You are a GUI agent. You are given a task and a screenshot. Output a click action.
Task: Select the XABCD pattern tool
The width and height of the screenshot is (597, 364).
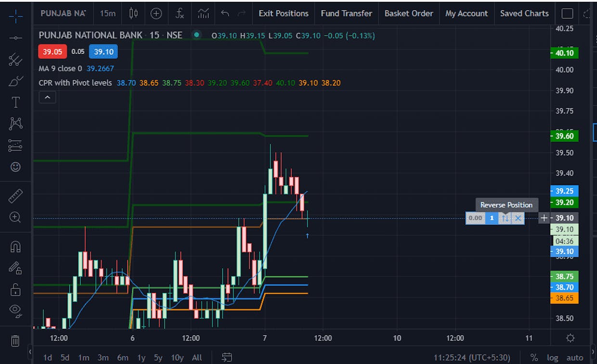pyautogui.click(x=15, y=124)
